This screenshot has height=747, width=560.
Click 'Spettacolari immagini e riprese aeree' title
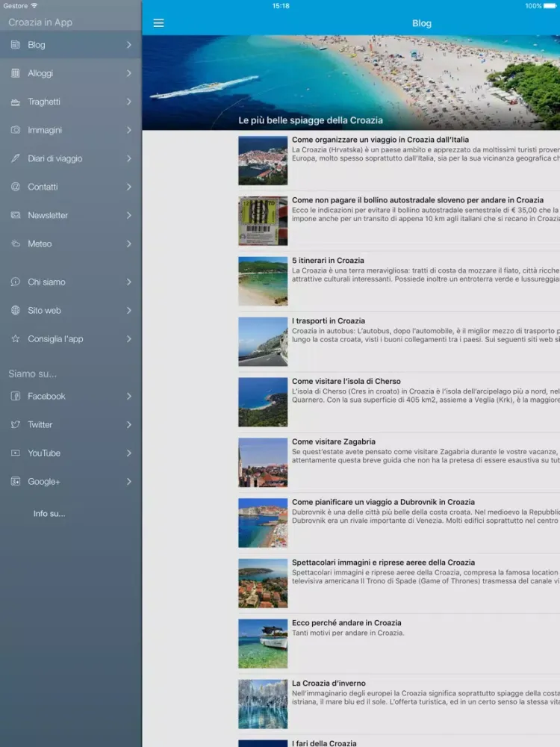tap(383, 562)
